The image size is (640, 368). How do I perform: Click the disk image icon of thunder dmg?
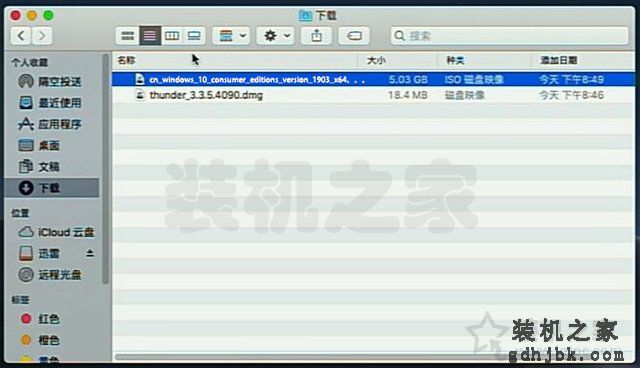click(140, 95)
